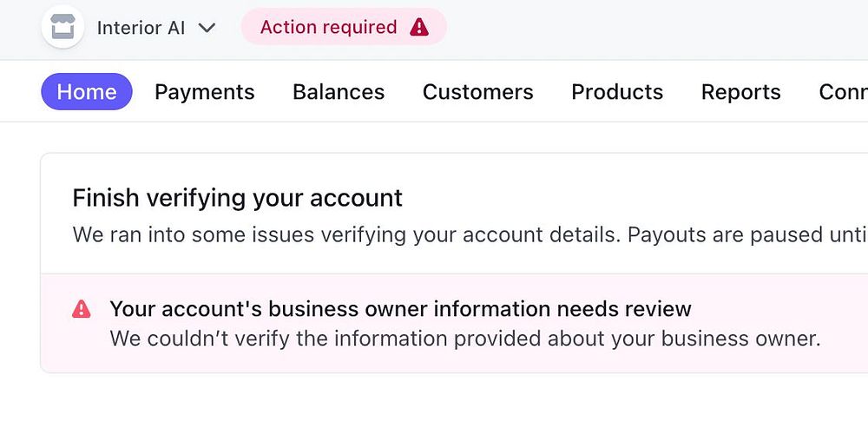Open the Payments tab
The height and width of the screenshot is (428, 868).
point(205,92)
